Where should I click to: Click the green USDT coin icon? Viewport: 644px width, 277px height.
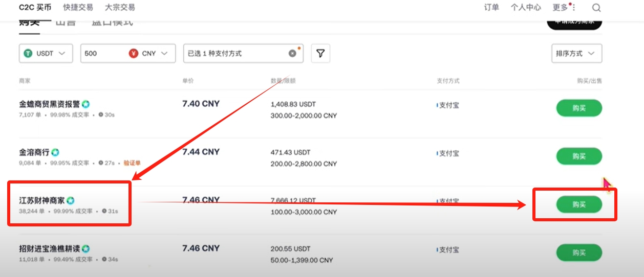point(28,53)
